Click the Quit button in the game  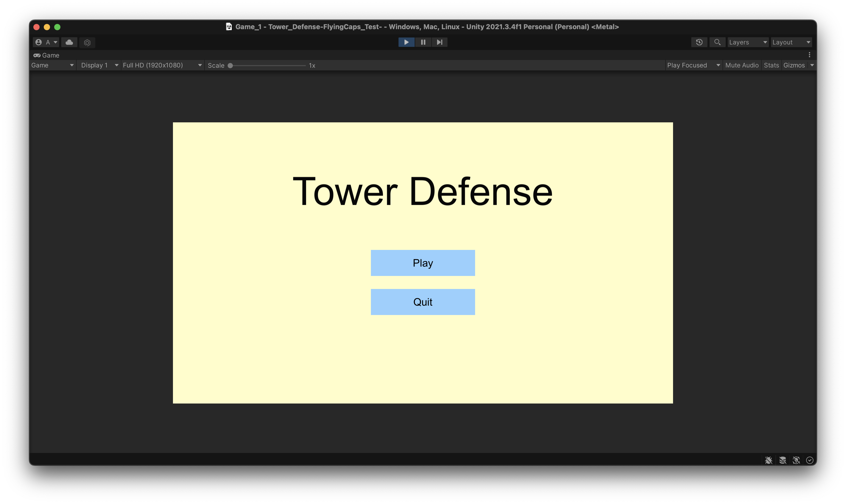click(423, 301)
